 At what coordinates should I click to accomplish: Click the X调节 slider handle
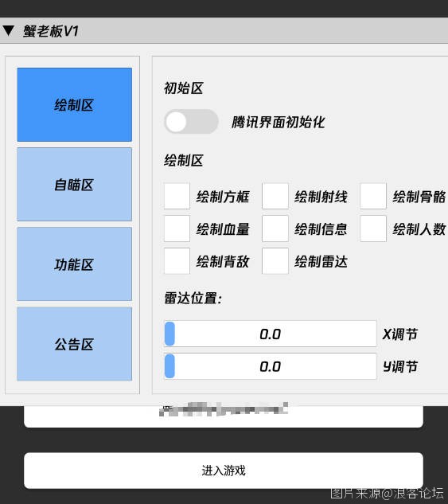click(169, 334)
